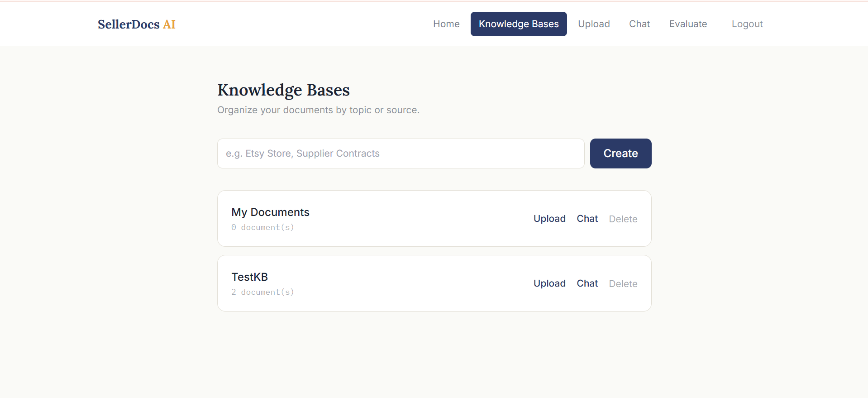Open Upload in the top navigation

594,24
